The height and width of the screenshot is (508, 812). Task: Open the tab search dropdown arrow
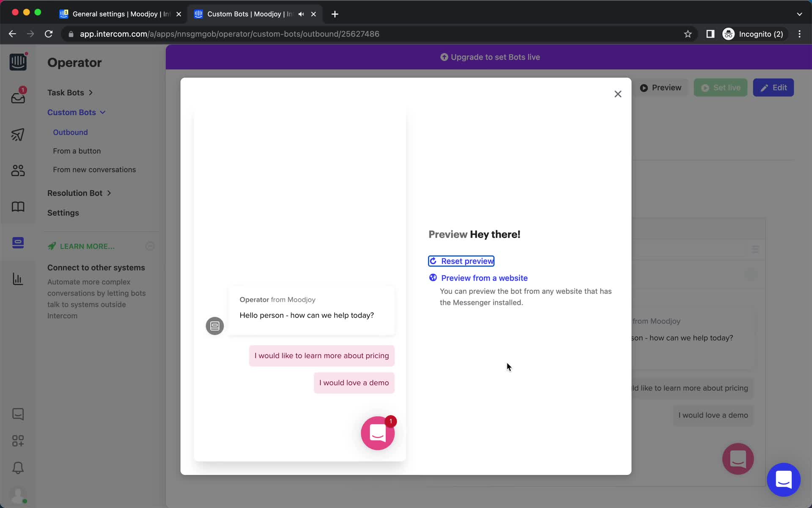coord(799,14)
